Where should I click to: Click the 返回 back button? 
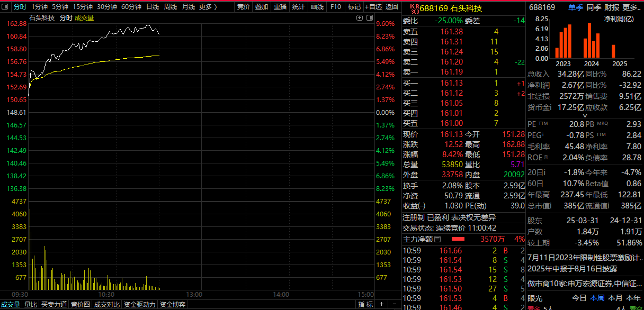tap(391, 7)
